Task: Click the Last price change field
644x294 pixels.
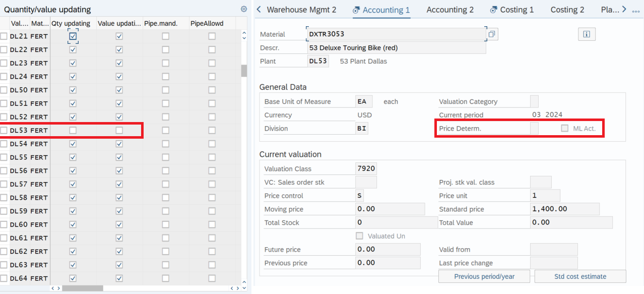Action: 554,263
